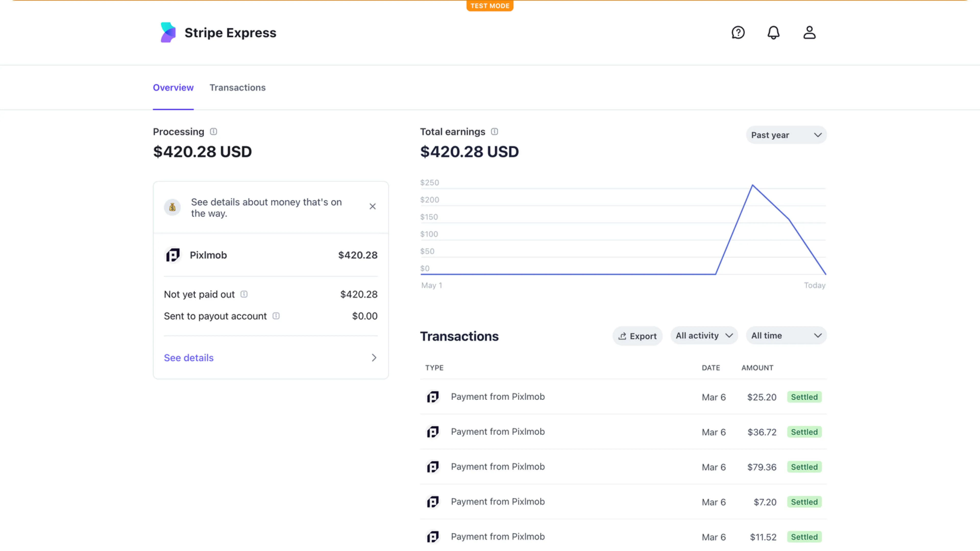This screenshot has width=980, height=551.
Task: Click Pixlmob icon on $7.20 payment row
Action: (433, 502)
